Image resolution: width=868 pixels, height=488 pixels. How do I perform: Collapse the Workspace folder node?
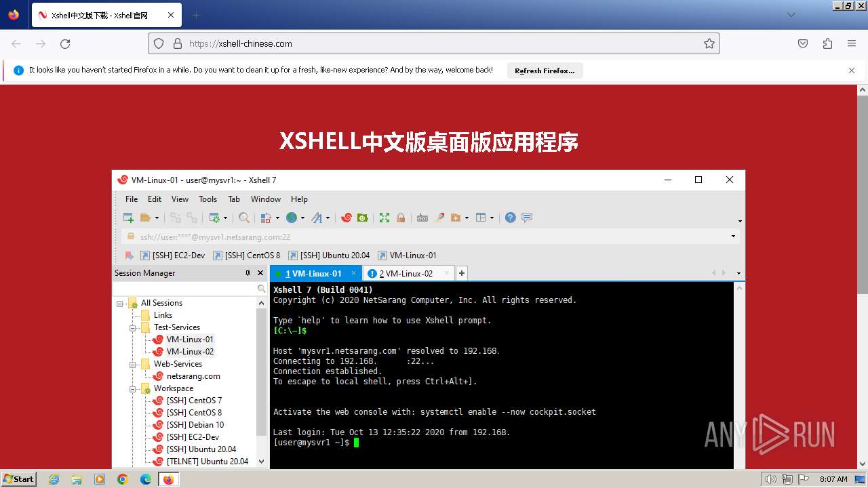point(133,388)
